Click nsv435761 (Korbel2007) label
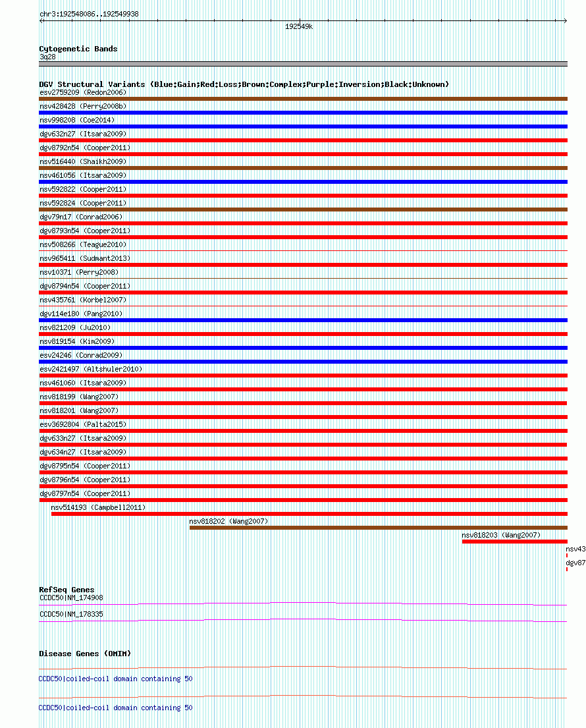Image resolution: width=586 pixels, height=728 pixels. (83, 300)
